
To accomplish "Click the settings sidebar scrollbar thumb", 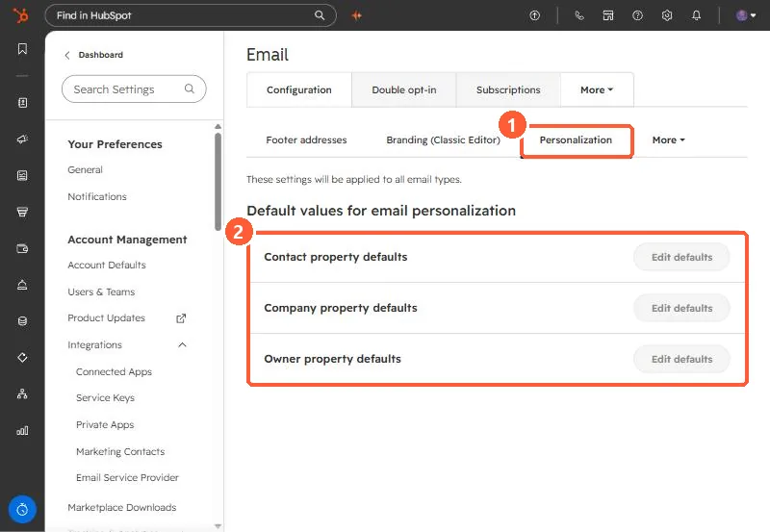I will 218,182.
